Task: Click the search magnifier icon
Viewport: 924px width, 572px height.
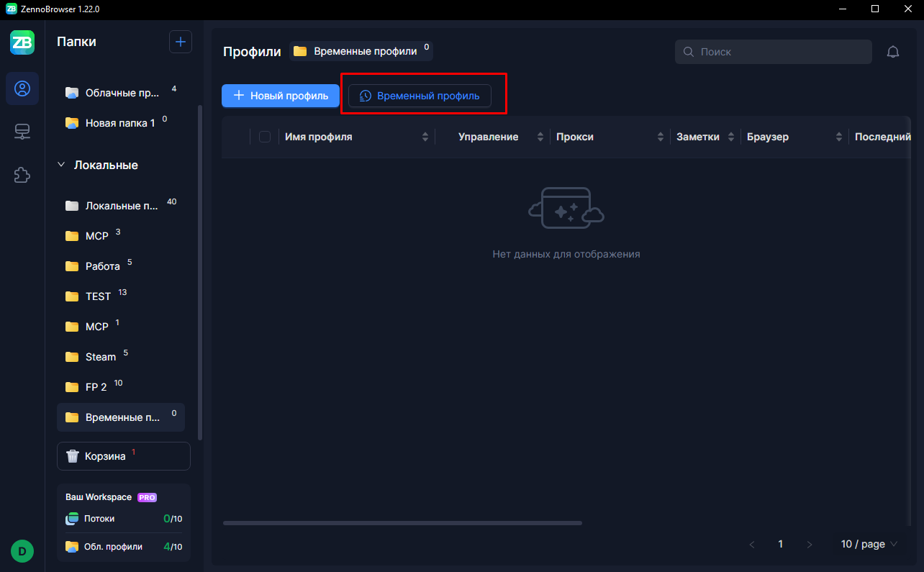Action: 689,52
